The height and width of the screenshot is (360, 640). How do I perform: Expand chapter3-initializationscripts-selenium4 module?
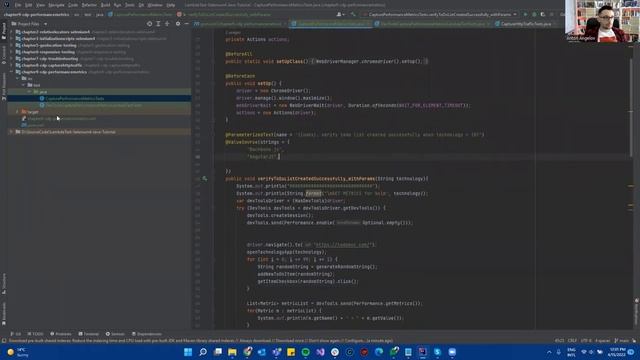(11, 39)
